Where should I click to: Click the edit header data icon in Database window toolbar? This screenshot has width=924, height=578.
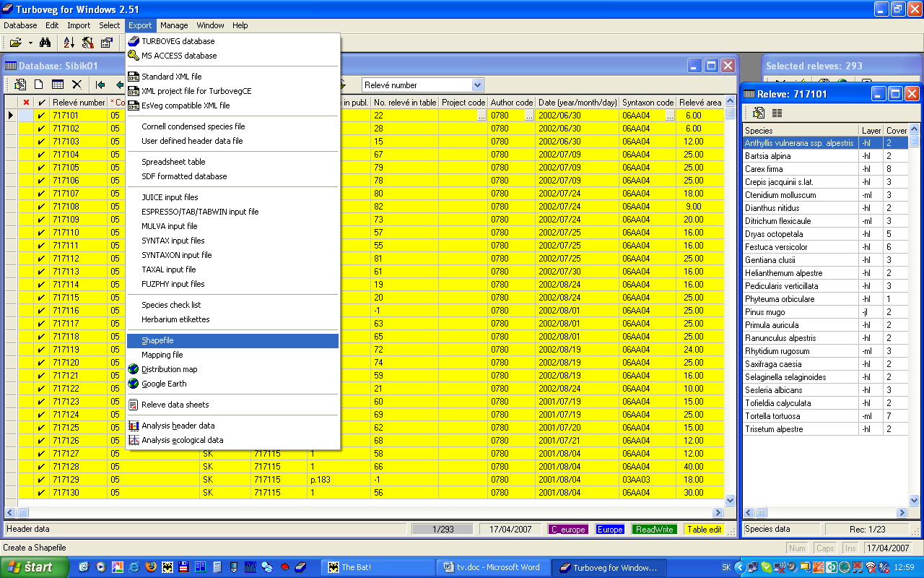20,85
